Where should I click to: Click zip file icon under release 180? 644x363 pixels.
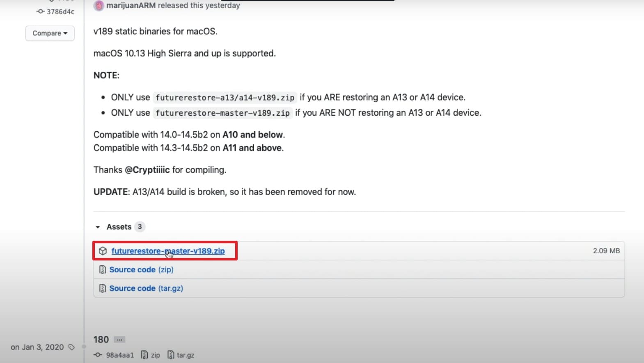click(x=144, y=355)
